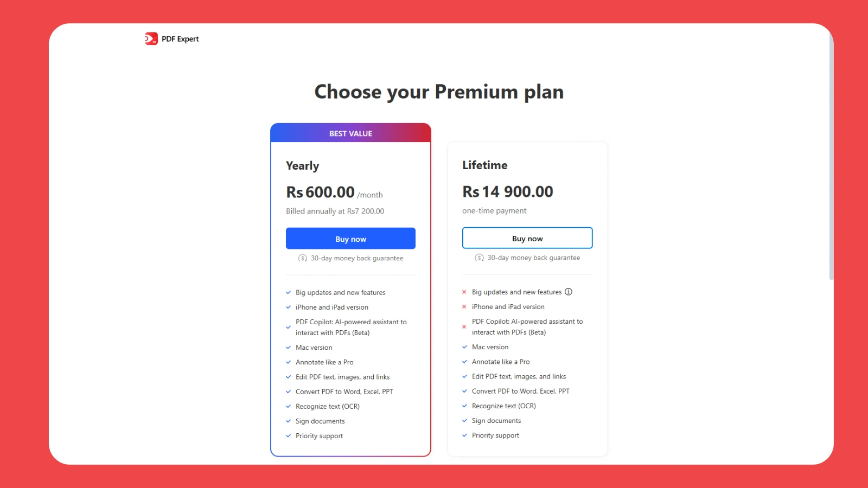The width and height of the screenshot is (868, 488).
Task: Open the info icon beside Big updates on Lifetime
Action: tap(568, 292)
